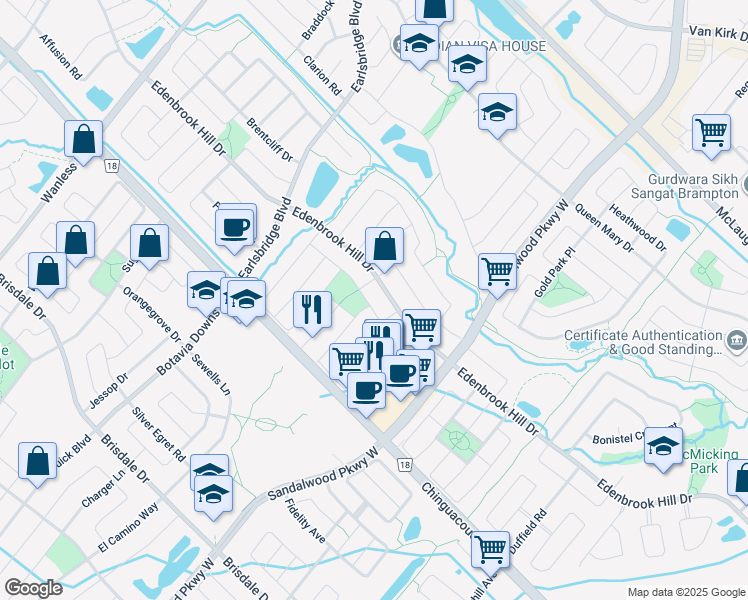The image size is (748, 600).
Task: Click the grocery cart pin beside Gold Park Pl
Action: [497, 270]
